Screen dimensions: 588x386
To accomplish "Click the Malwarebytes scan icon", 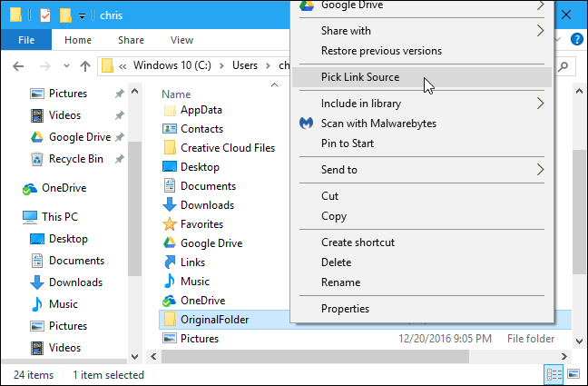I will click(x=306, y=124).
